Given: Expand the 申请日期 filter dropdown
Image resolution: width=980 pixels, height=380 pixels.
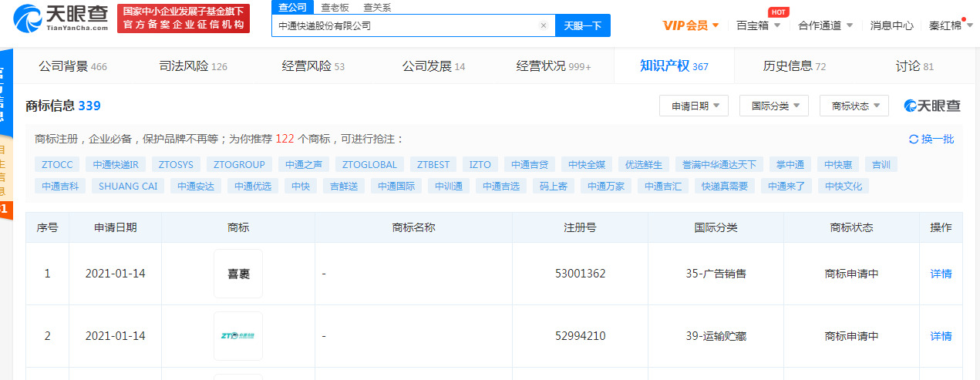Looking at the screenshot, I should (x=694, y=106).
